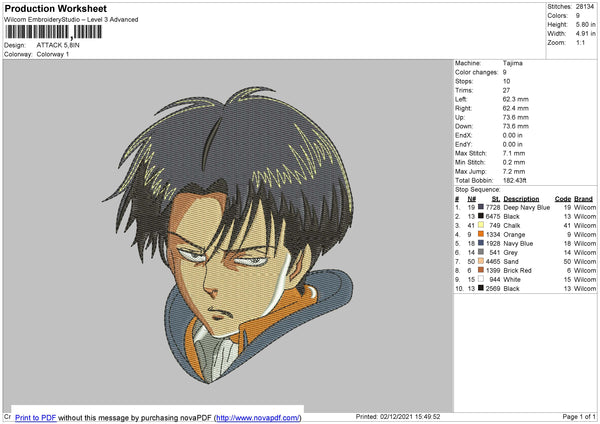
Task: Click the 'Description' column header
Action: tap(521, 199)
